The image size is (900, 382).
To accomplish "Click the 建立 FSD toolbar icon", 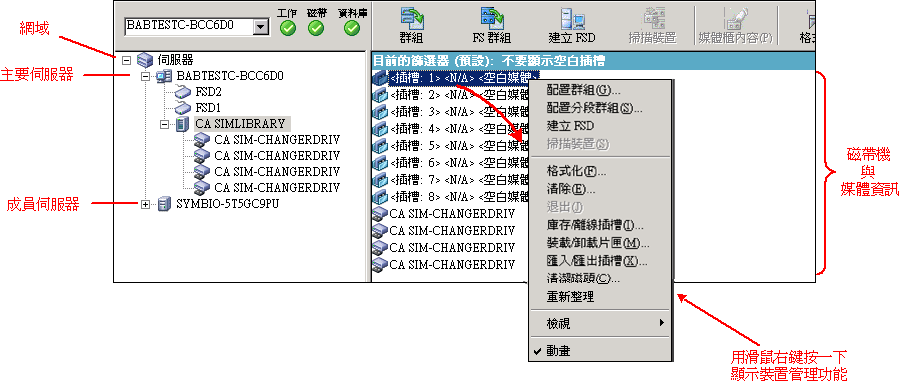I will tap(572, 18).
